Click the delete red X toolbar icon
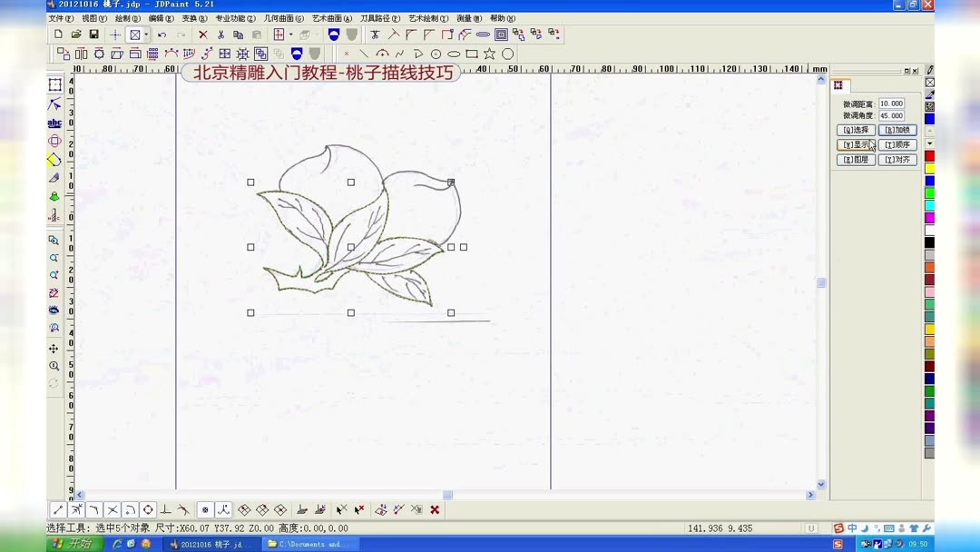The width and height of the screenshot is (980, 552). click(203, 34)
